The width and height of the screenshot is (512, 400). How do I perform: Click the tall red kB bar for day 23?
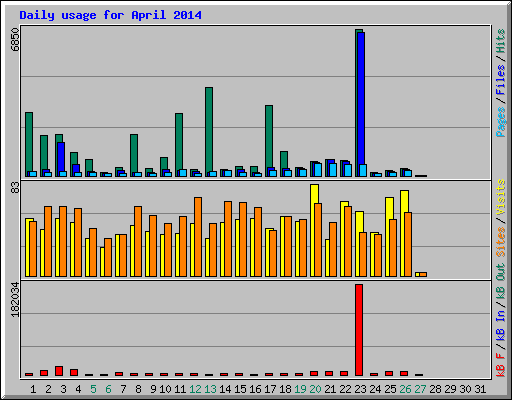click(x=359, y=330)
